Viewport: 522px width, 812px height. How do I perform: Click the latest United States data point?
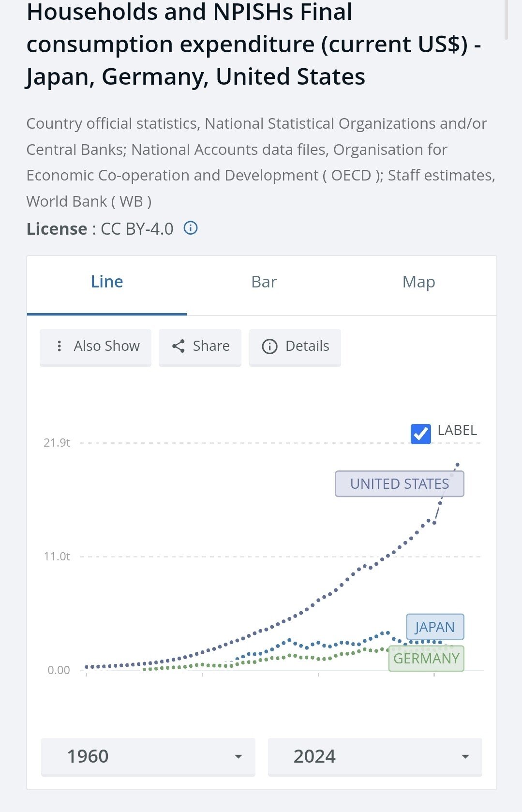458,465
